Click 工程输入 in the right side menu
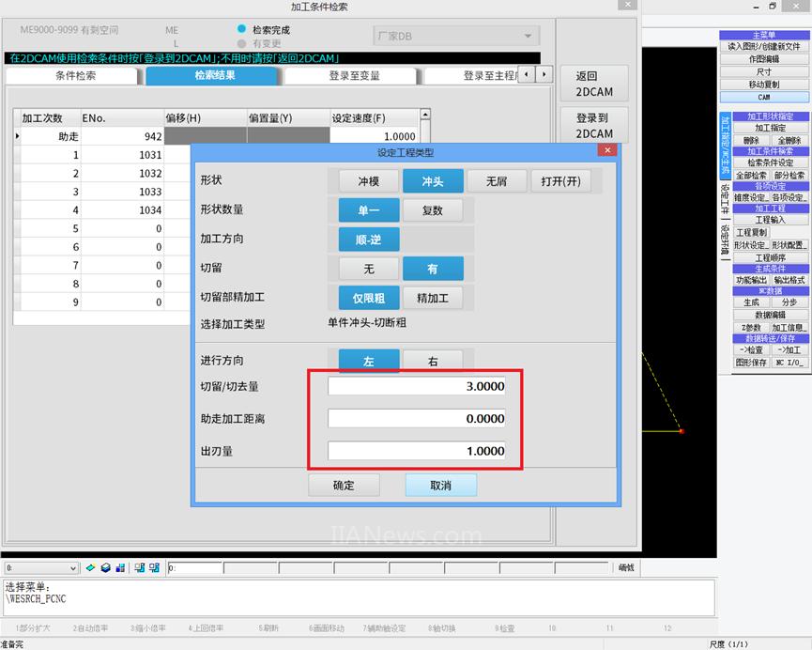The image size is (812, 650). point(770,220)
